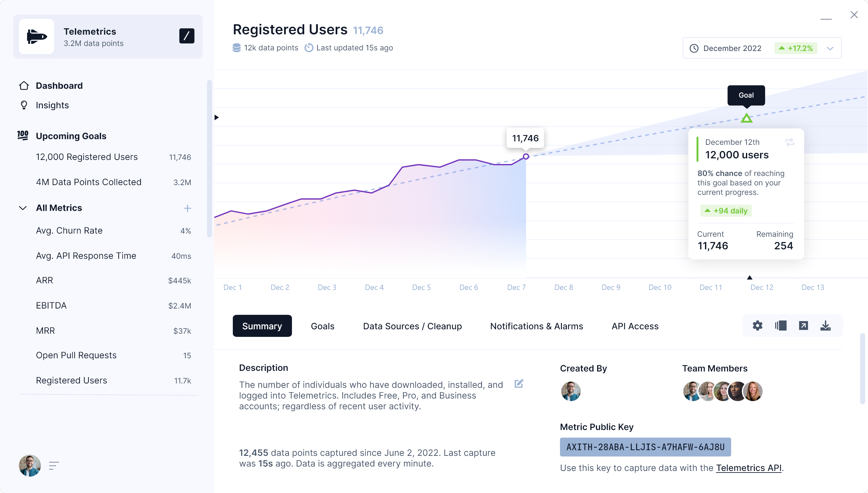The width and height of the screenshot is (868, 493).
Task: Click the Telemetrics rocket logo icon
Action: coord(36,37)
